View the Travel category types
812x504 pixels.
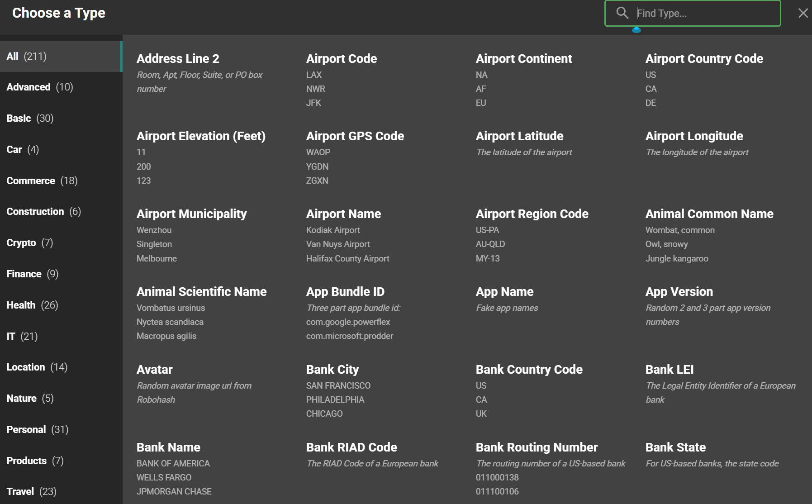point(31,492)
